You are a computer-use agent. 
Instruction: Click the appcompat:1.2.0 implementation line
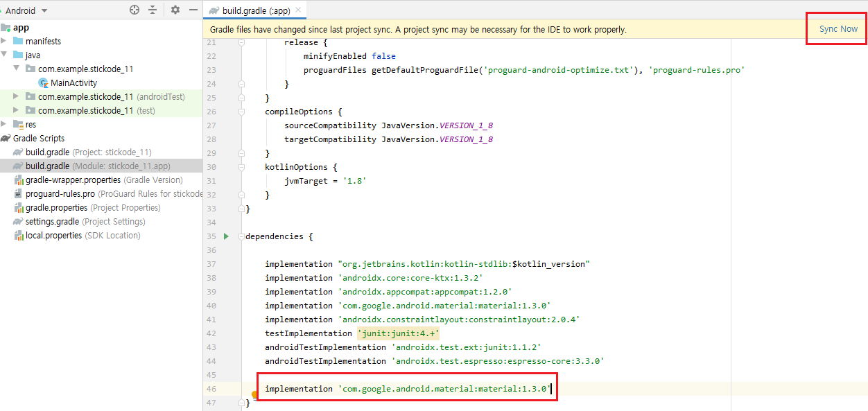click(388, 292)
